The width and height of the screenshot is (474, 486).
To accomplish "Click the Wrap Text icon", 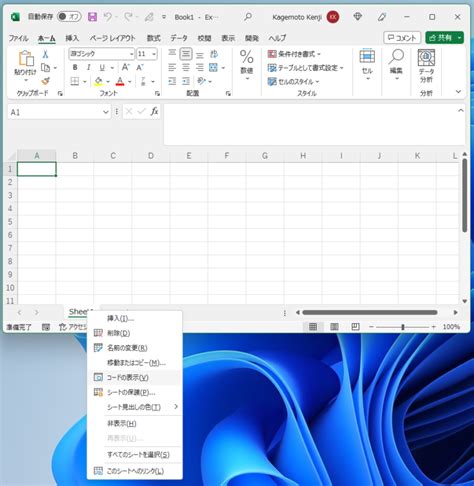I will coord(214,54).
